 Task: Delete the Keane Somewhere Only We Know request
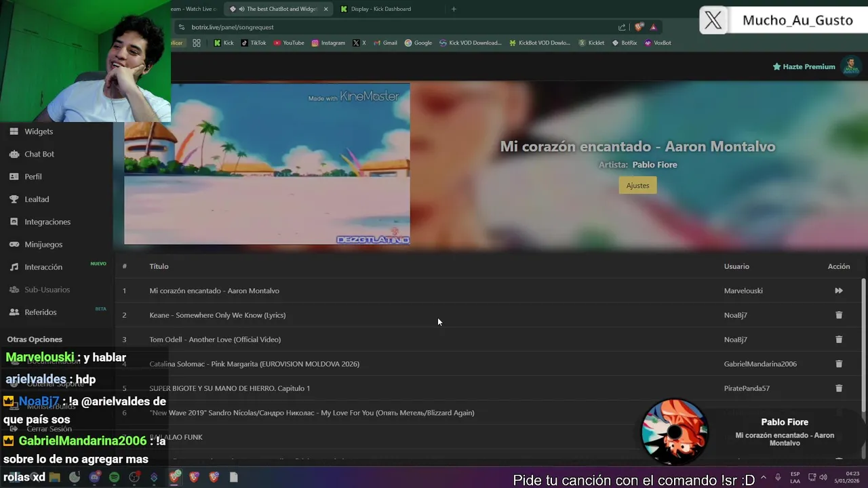[x=839, y=315]
